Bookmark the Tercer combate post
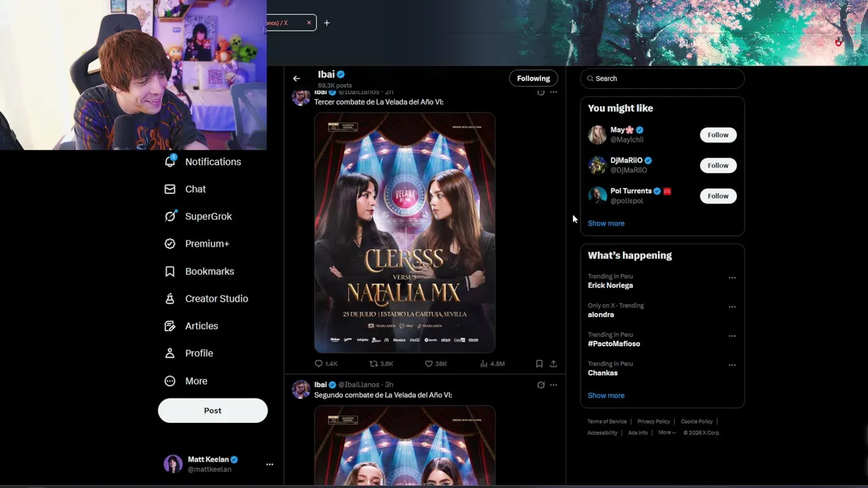 pos(539,364)
